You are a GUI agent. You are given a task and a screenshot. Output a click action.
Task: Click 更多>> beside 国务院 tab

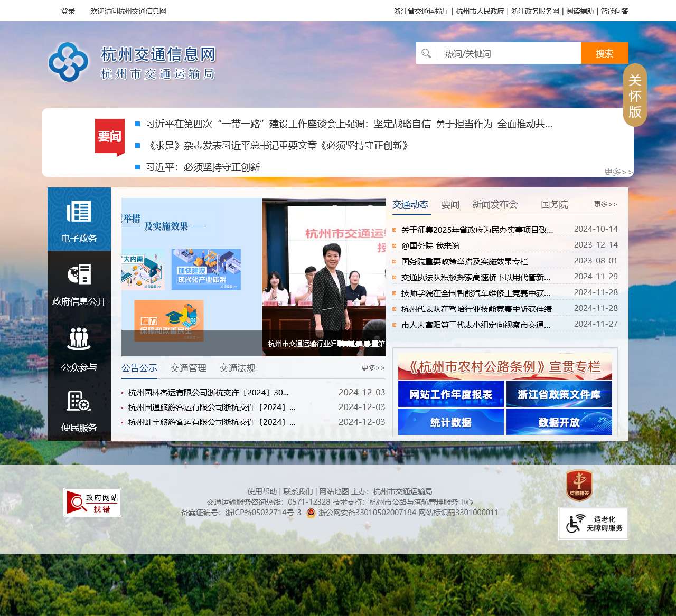[x=605, y=204]
